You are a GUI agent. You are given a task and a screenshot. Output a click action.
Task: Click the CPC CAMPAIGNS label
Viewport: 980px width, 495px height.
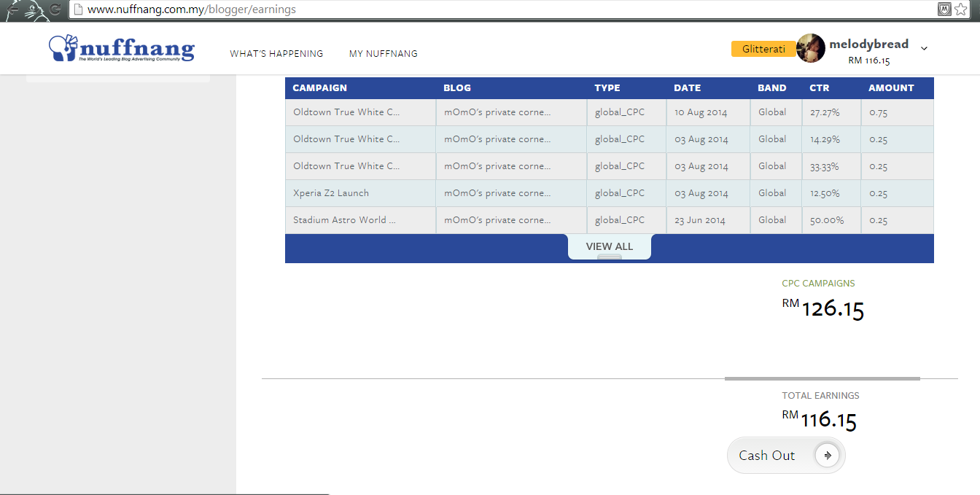pos(818,284)
